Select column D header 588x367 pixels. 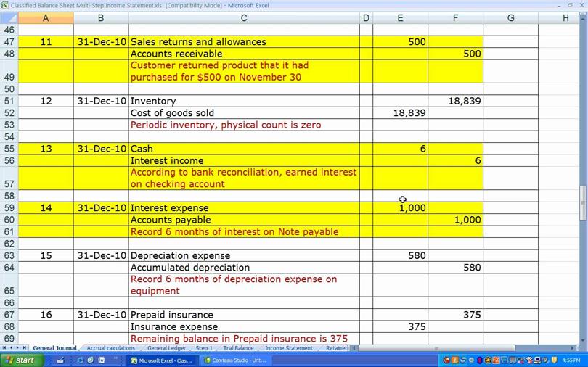point(366,17)
